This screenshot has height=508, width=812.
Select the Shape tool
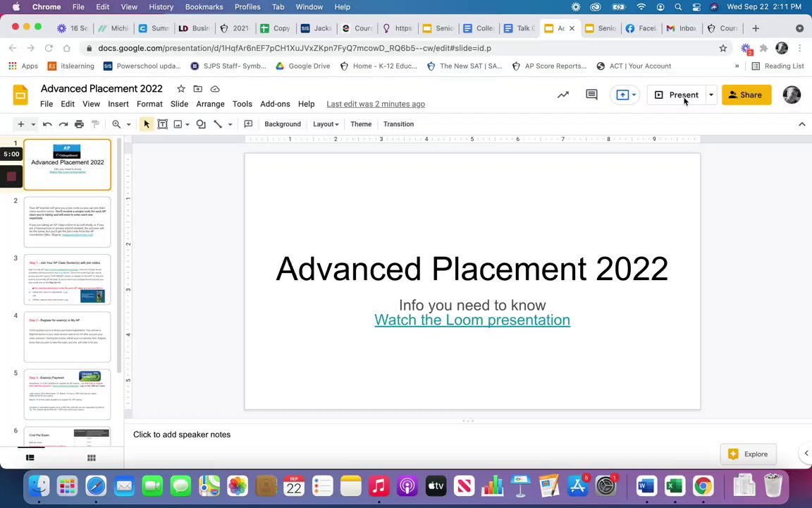(x=201, y=124)
